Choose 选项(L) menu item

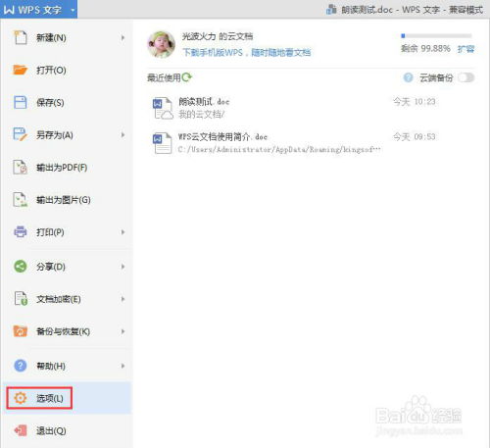[67, 398]
